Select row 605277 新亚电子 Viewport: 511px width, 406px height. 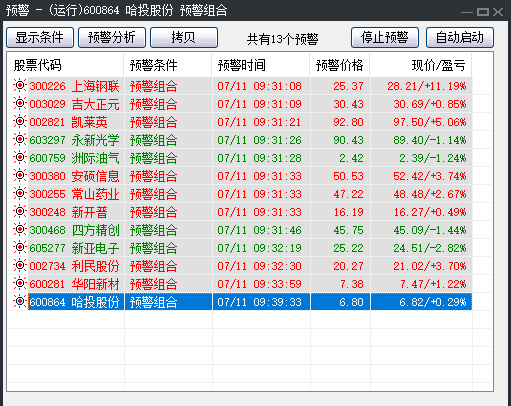click(240, 248)
